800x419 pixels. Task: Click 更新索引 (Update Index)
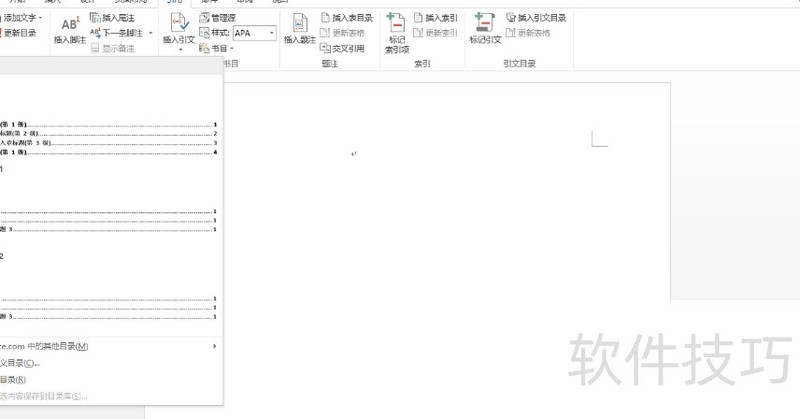pyautogui.click(x=435, y=33)
